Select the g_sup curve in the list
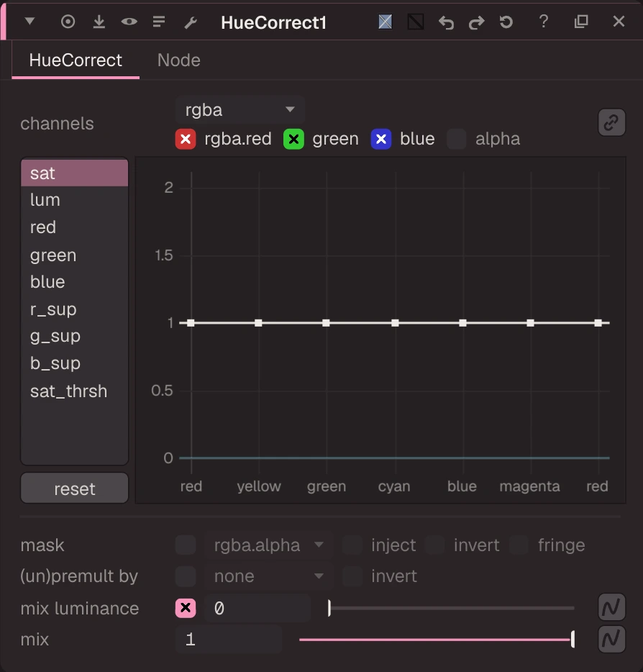This screenshot has height=672, width=643. pyautogui.click(x=75, y=336)
